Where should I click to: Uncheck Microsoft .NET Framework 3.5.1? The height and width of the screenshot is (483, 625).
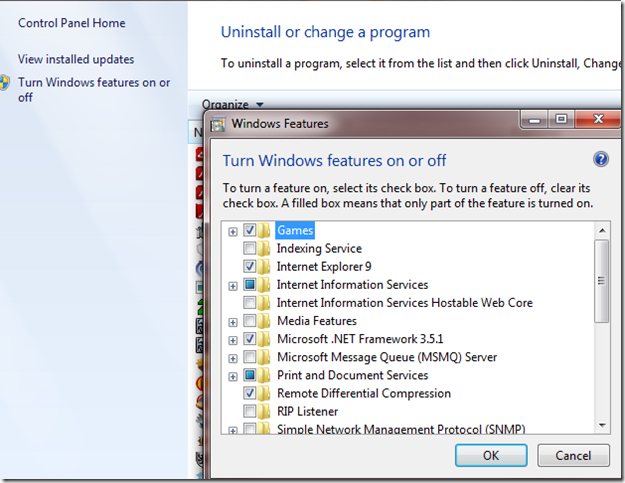pyautogui.click(x=250, y=339)
